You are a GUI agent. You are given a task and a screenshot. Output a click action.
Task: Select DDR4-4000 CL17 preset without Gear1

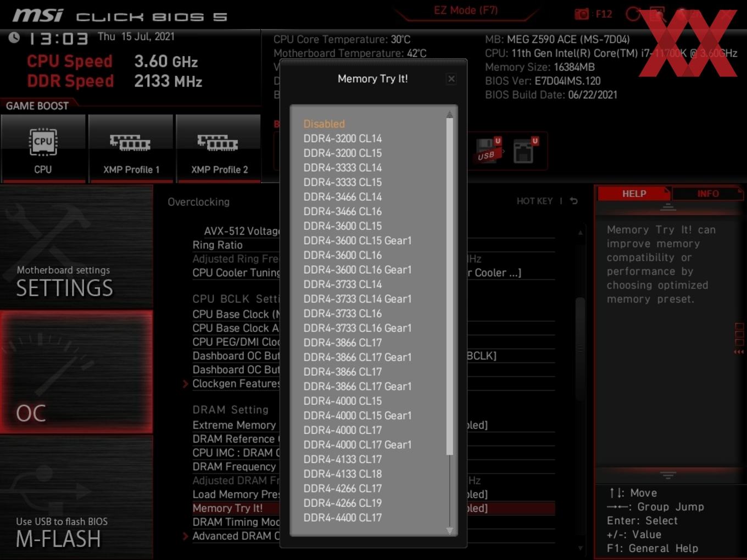(343, 430)
